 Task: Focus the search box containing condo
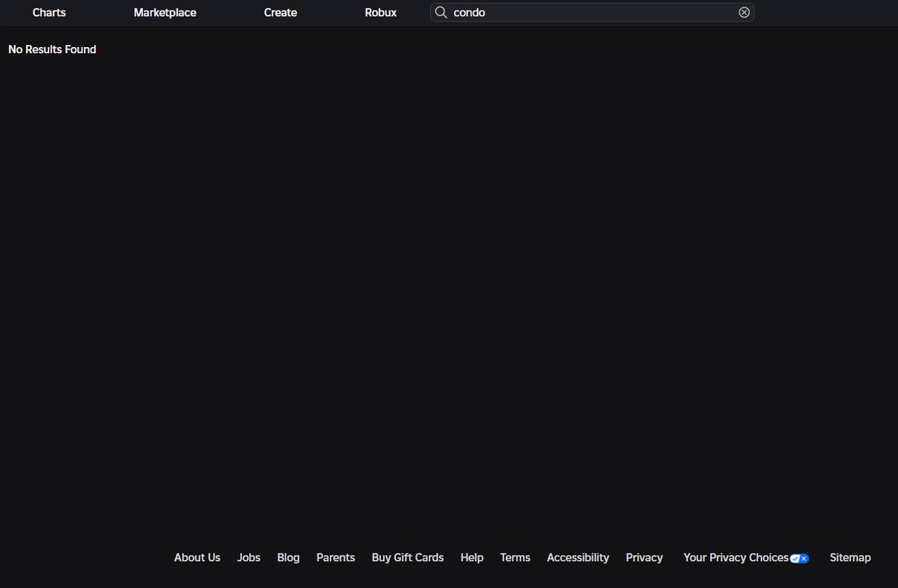[x=592, y=13]
